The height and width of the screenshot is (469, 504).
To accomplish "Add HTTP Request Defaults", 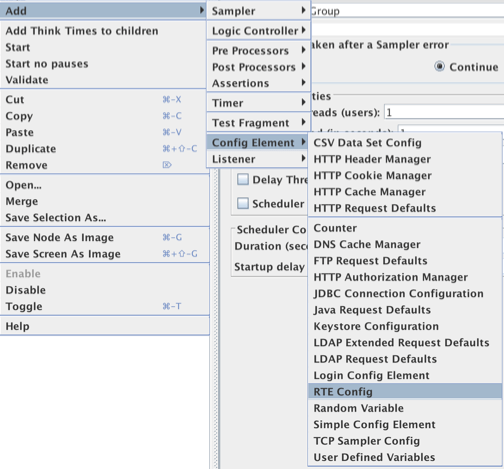I will 405,208.
